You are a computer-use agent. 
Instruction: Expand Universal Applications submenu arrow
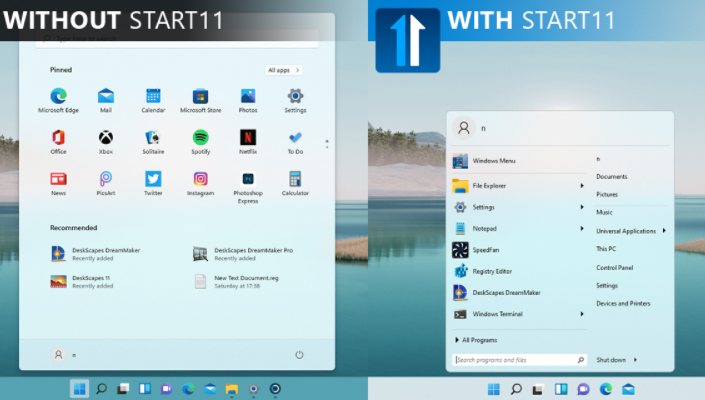tap(664, 231)
